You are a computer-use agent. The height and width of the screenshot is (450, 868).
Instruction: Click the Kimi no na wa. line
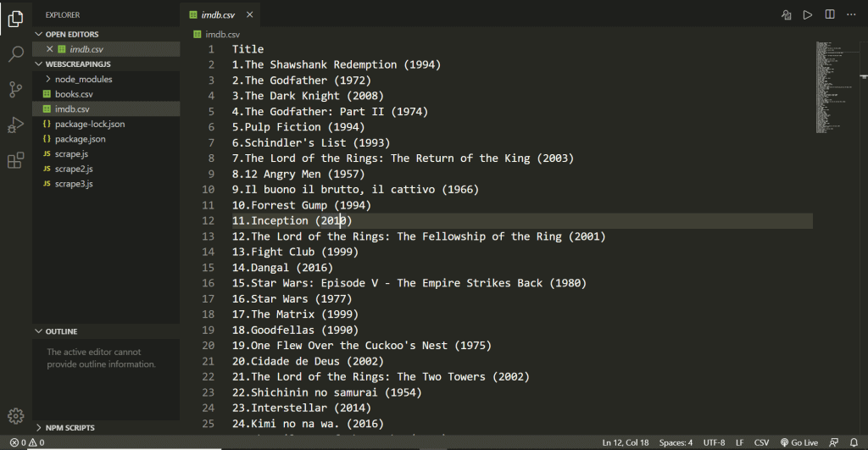308,424
